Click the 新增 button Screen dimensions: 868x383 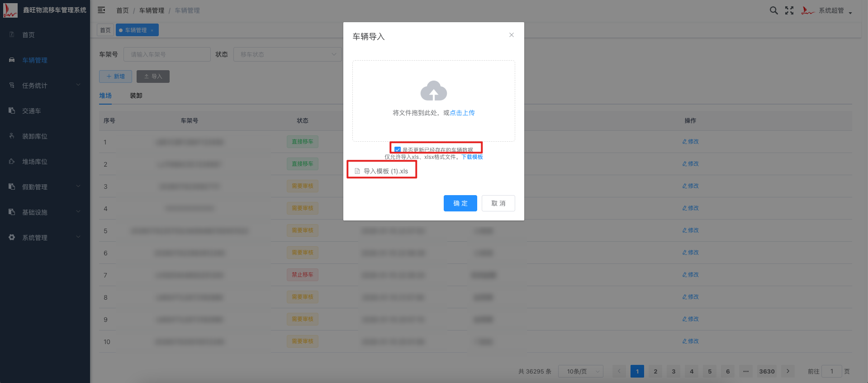pyautogui.click(x=115, y=77)
